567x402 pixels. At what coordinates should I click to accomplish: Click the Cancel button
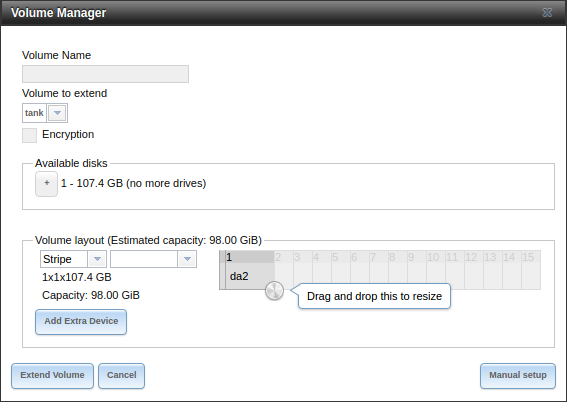point(122,376)
